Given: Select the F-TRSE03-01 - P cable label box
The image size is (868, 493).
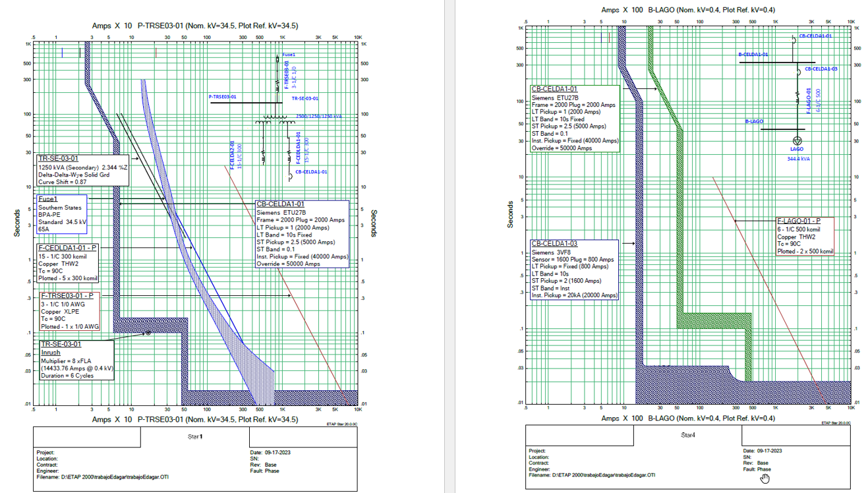Looking at the screenshot, I should click(69, 311).
